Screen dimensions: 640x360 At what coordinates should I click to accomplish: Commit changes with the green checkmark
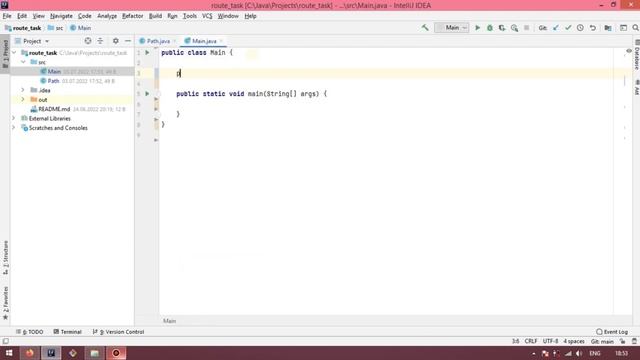[568, 28]
